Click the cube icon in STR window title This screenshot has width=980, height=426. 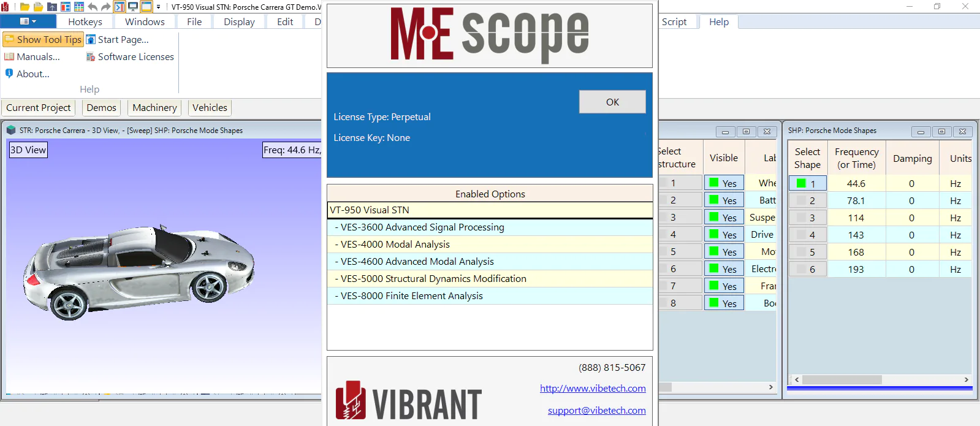(11, 130)
